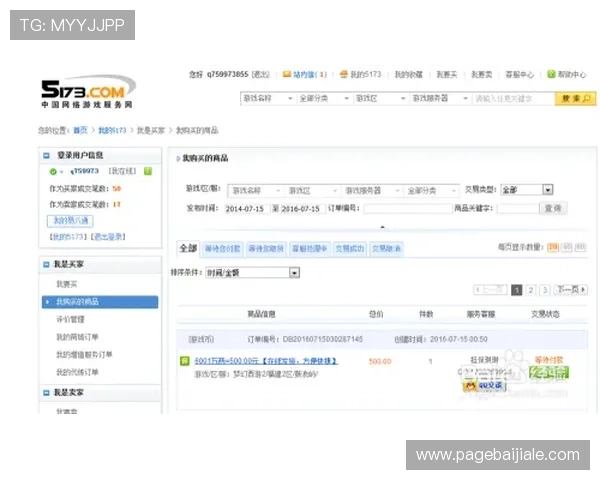Click the item title link 500.00元
This screenshot has height=480, width=600.
(x=266, y=361)
